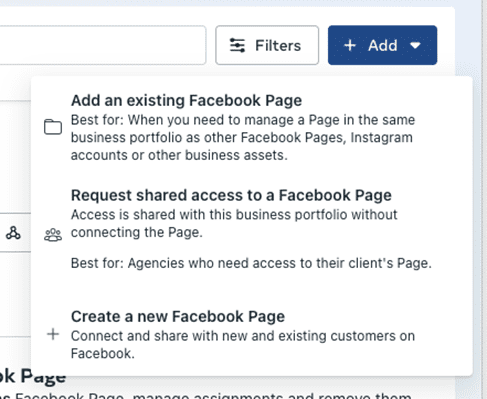This screenshot has height=399, width=487.
Task: Click the partially hidden 'ok Page' heading
Action: point(33,377)
